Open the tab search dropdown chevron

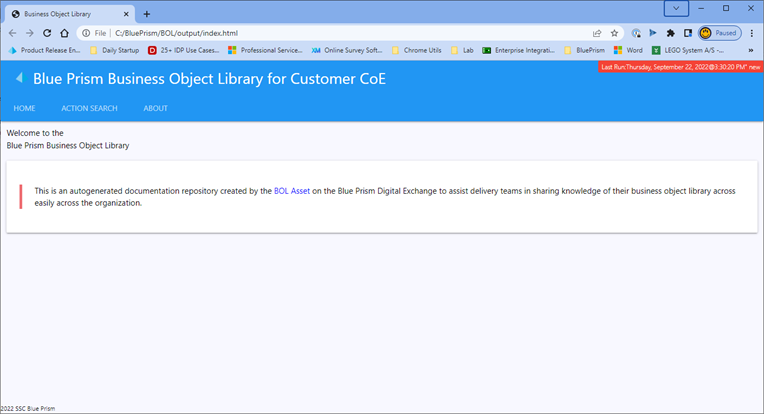[x=676, y=8]
